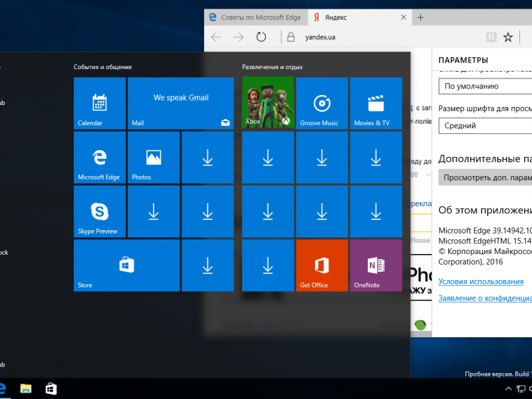Open the Средний font size dropdown
Image resolution: width=532 pixels, height=399 pixels.
point(485,126)
